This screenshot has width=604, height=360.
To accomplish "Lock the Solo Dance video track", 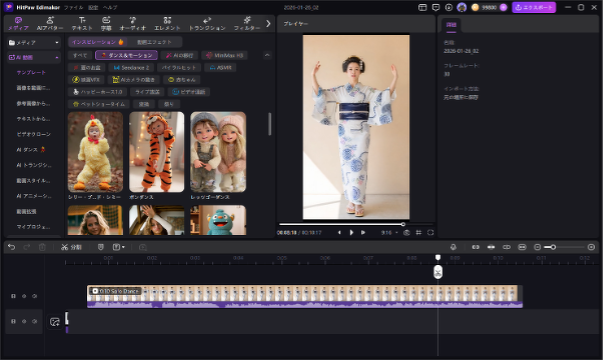I will click(x=13, y=296).
